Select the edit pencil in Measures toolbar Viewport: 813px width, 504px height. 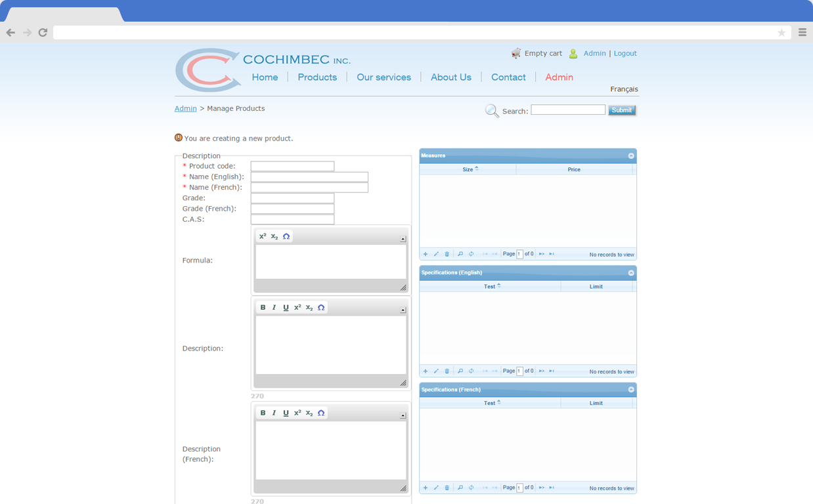pyautogui.click(x=436, y=253)
